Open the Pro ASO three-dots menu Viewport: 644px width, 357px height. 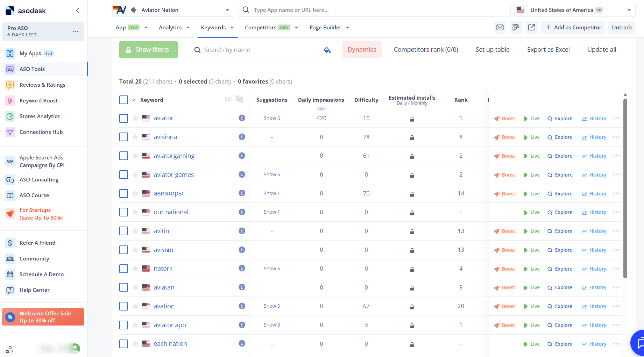(76, 31)
